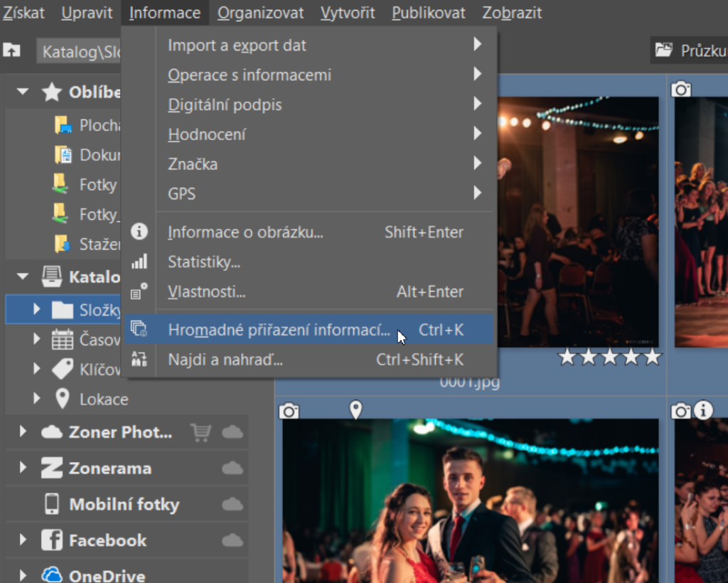The height and width of the screenshot is (583, 728).
Task: Click info badge on bottom-right thumbnail
Action: coord(703,410)
